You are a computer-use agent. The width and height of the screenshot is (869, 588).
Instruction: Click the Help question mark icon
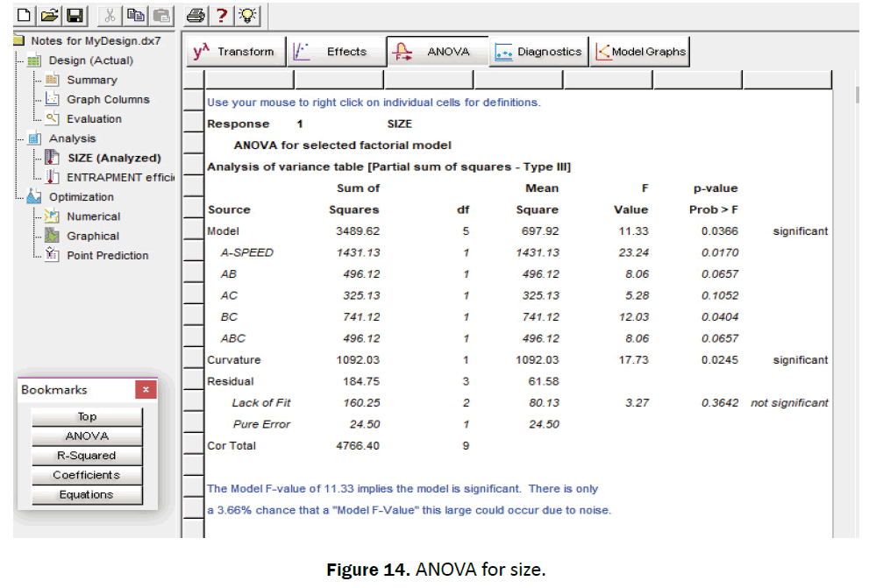[x=222, y=15]
